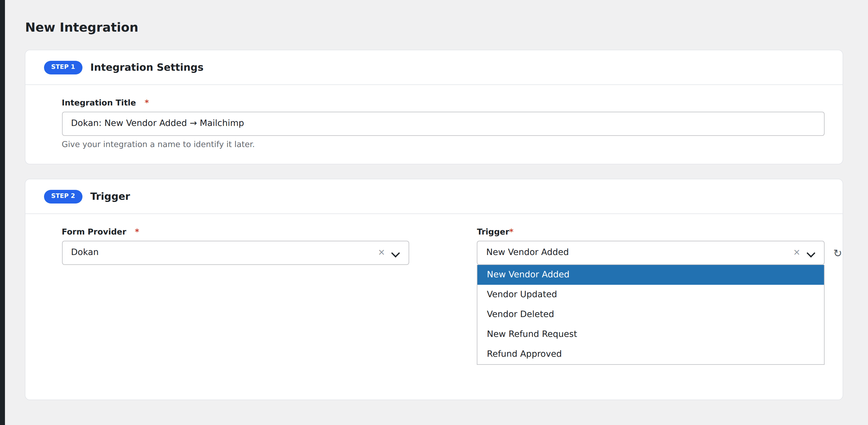Click the Trigger combo box field
This screenshot has width=868, height=425.
(650, 253)
